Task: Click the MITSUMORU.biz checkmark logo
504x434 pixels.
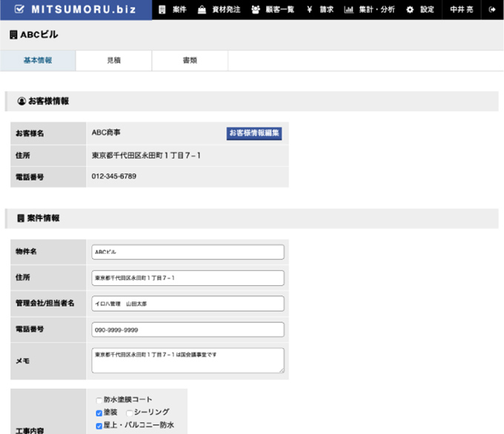Action: point(19,10)
